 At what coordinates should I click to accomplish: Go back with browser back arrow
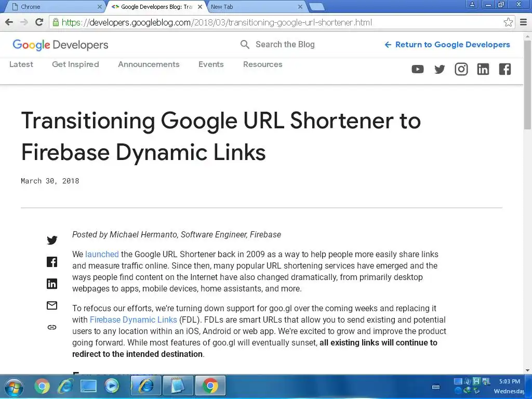pyautogui.click(x=9, y=22)
